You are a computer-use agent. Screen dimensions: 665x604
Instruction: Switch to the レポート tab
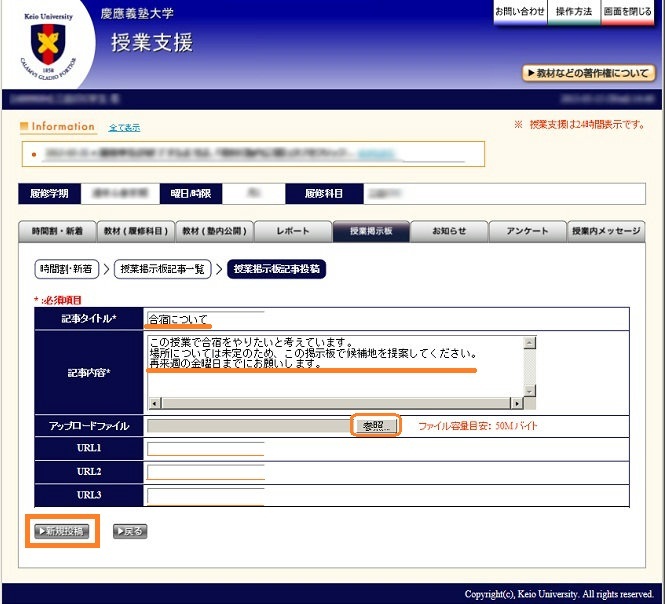(x=292, y=231)
